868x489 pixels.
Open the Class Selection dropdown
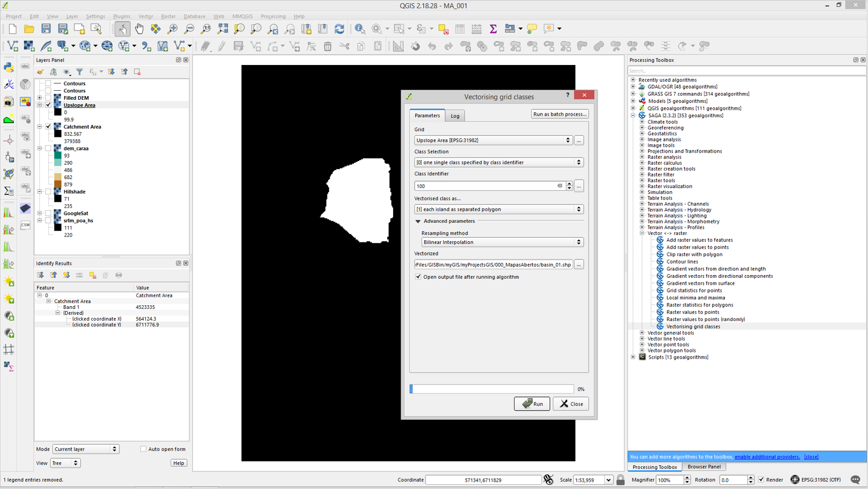[x=498, y=163]
